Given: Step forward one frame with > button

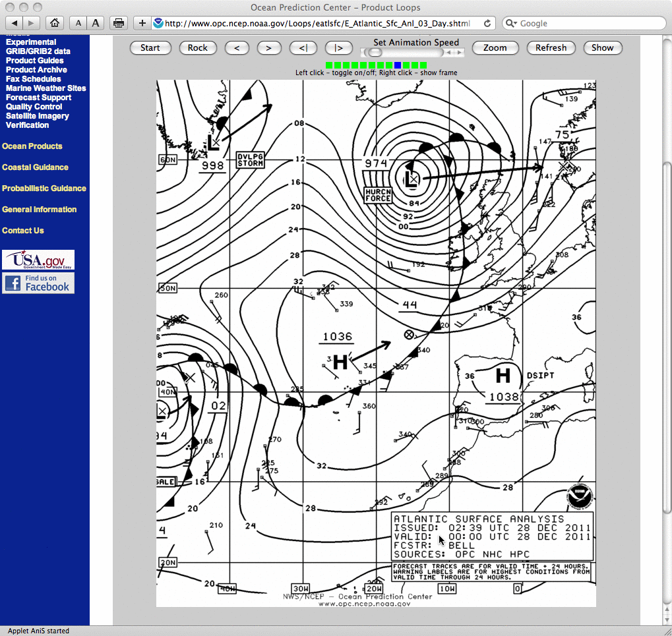Looking at the screenshot, I should tap(268, 48).
